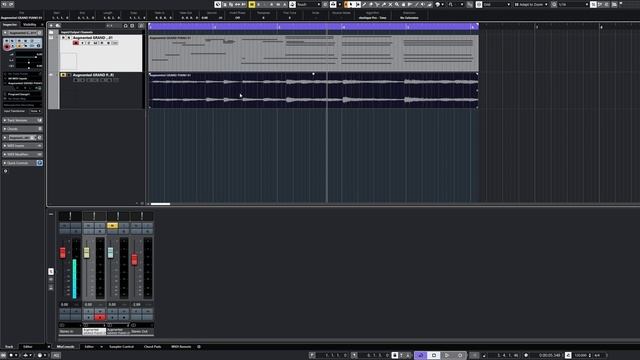This screenshot has height=360, width=640.
Task: Open lower zone settings gear icon
Action: coord(199,347)
